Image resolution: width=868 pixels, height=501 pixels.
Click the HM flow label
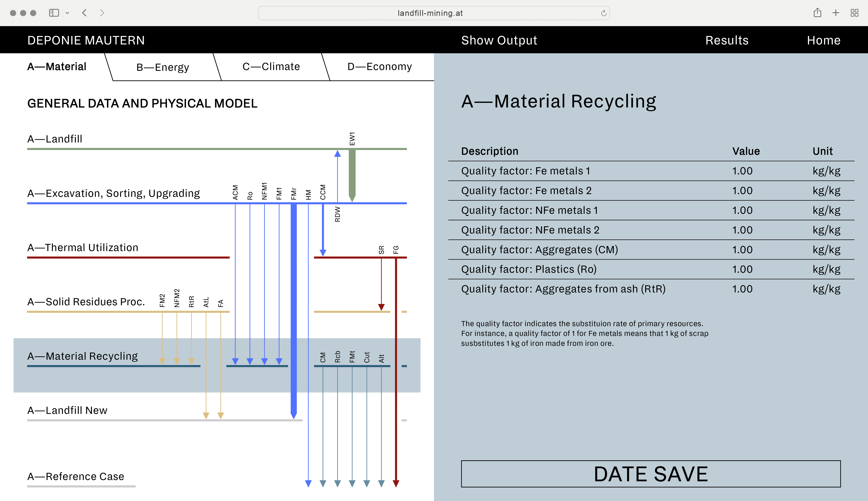308,195
